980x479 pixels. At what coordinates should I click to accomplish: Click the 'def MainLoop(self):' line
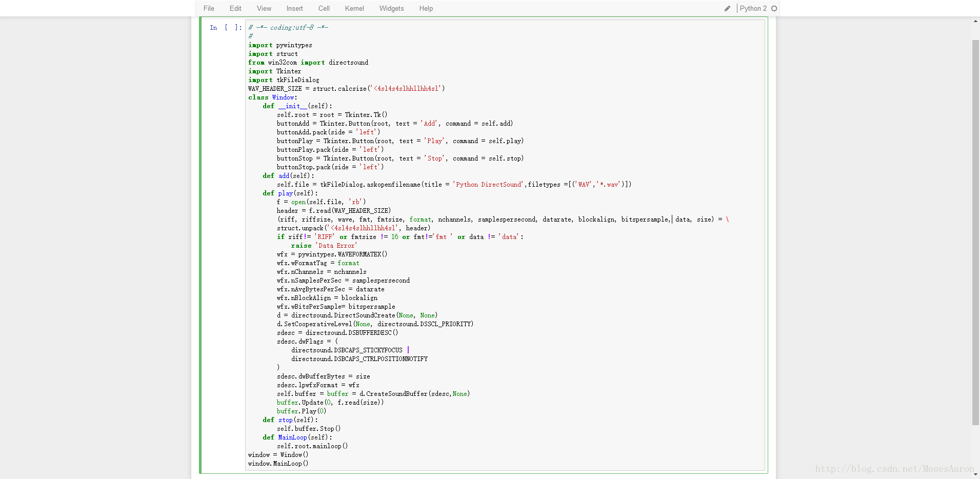pyautogui.click(x=297, y=437)
